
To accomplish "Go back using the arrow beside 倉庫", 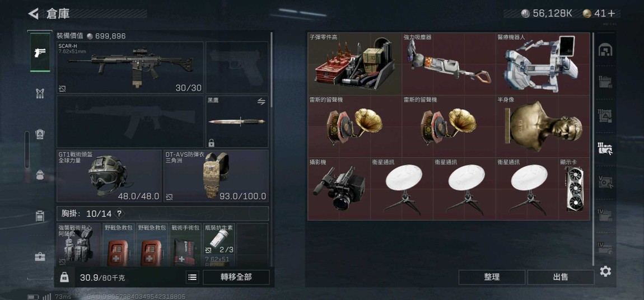I will point(33,13).
